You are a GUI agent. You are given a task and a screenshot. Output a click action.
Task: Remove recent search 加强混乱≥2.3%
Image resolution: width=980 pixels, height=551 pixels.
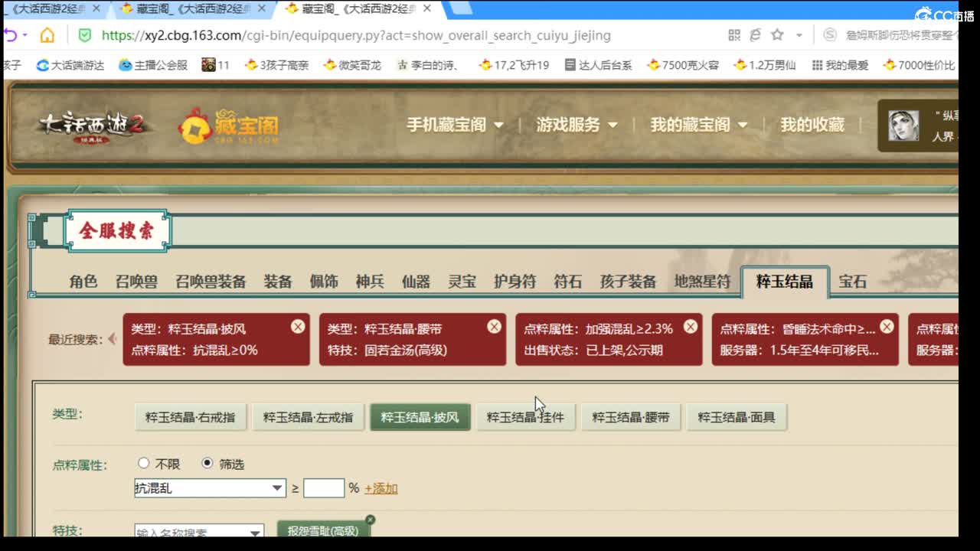pos(691,327)
